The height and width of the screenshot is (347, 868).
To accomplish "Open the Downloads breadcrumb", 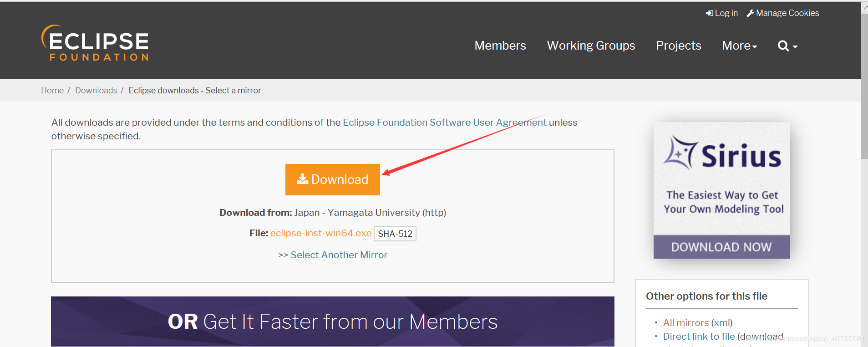I will (96, 90).
